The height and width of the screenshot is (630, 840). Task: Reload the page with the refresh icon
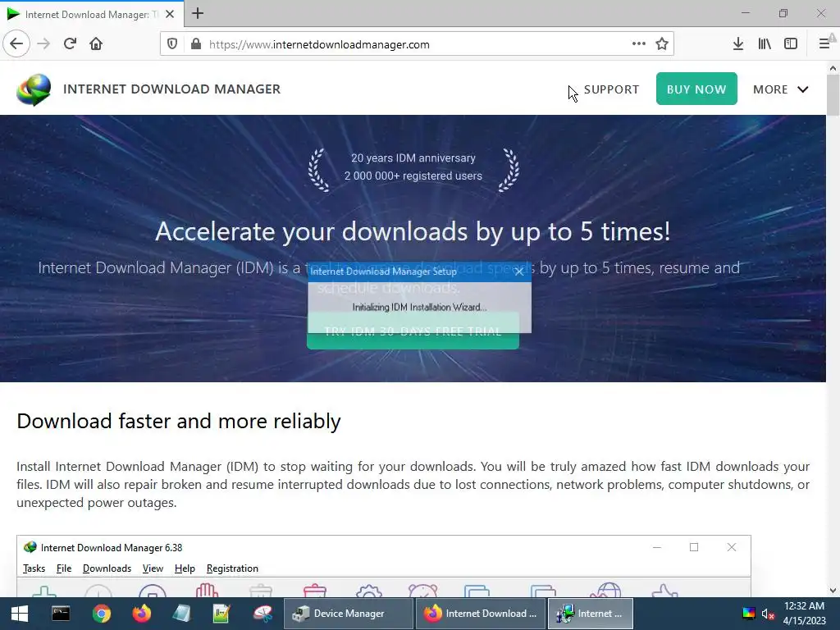click(x=70, y=44)
